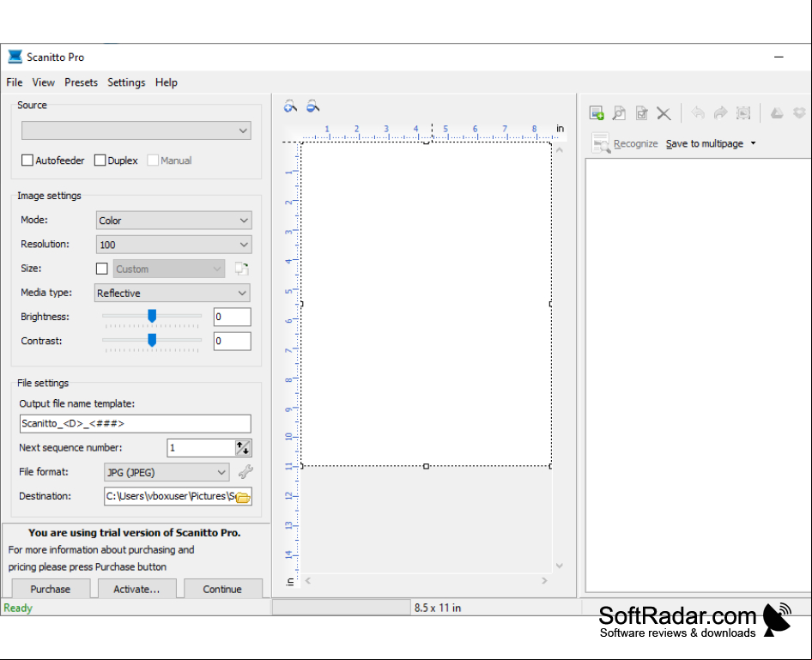Click the add scanned image icon
This screenshot has height=660, width=812.
point(597,112)
